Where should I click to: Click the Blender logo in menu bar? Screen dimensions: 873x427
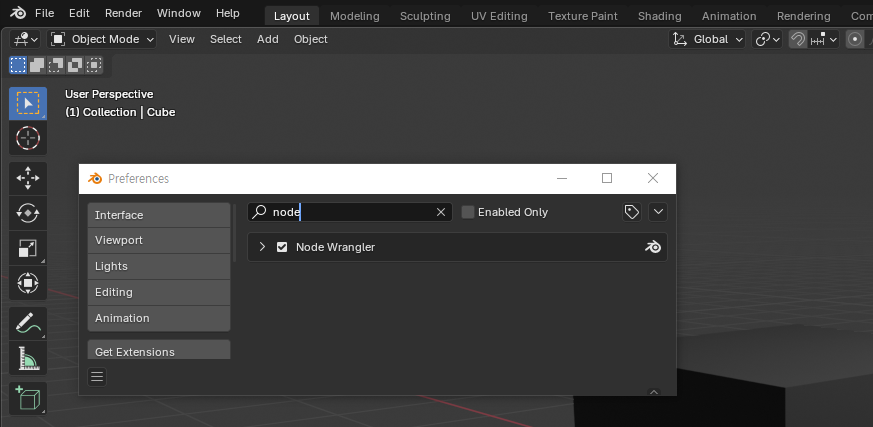pos(18,13)
